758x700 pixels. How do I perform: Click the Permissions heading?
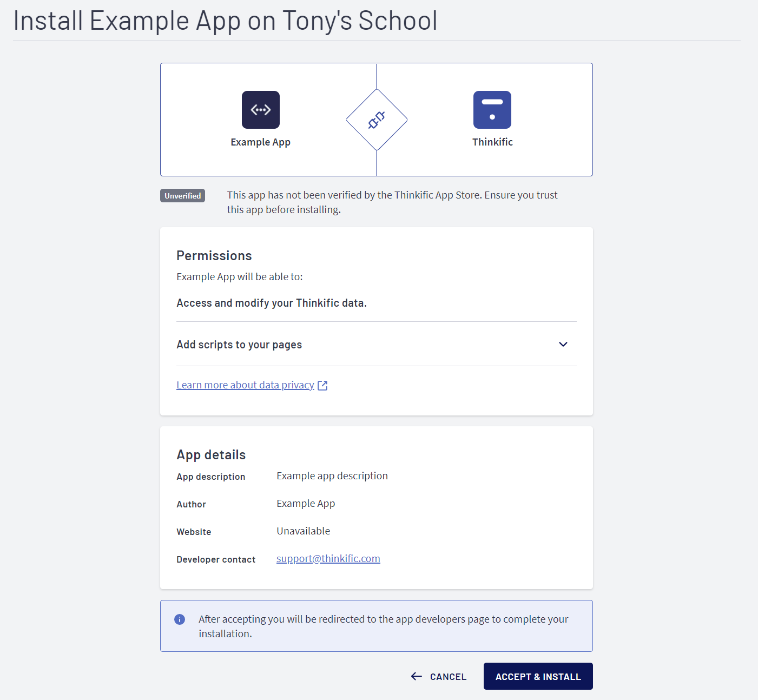pos(214,255)
